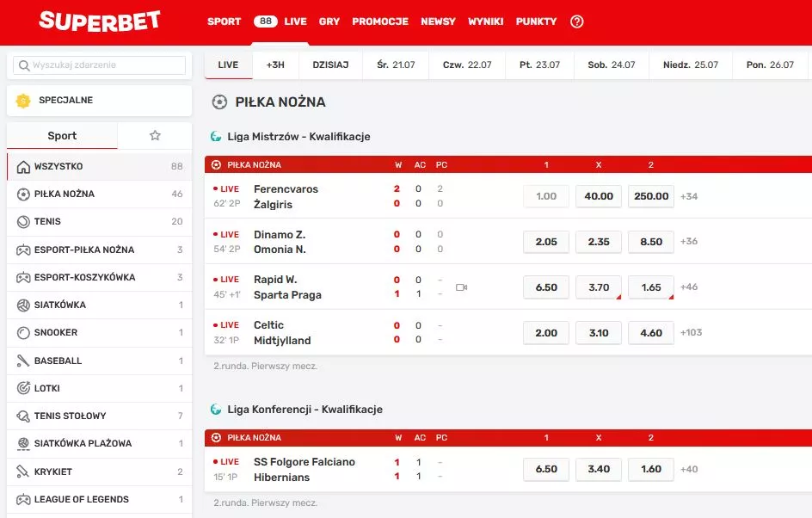The width and height of the screenshot is (812, 518).
Task: Select the DZISIAJ tab
Action: [330, 65]
